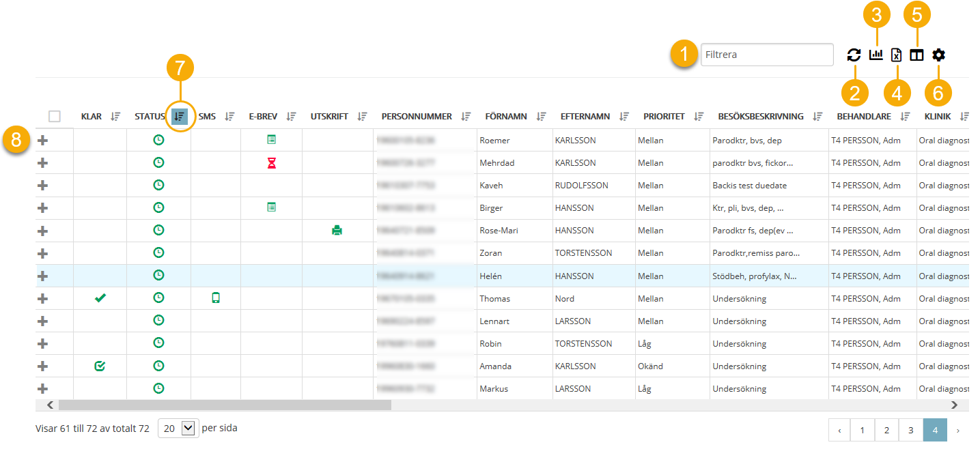
Task: Click the printer icon in Rose-Mari's row
Action: (337, 231)
